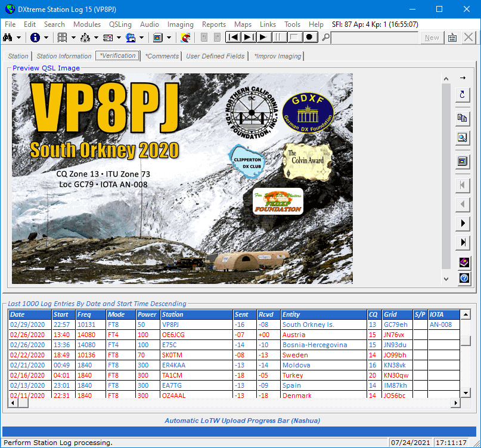Switch to the *Comments tab

pos(162,56)
